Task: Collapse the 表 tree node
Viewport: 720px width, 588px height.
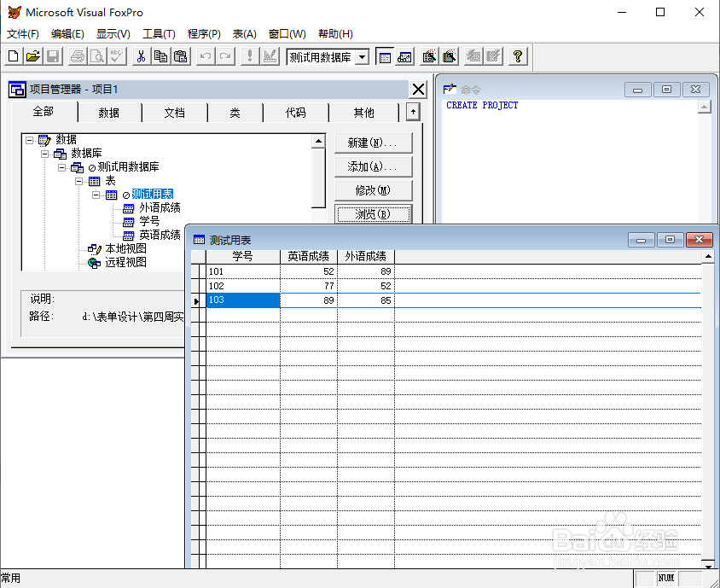Action: coord(79,181)
